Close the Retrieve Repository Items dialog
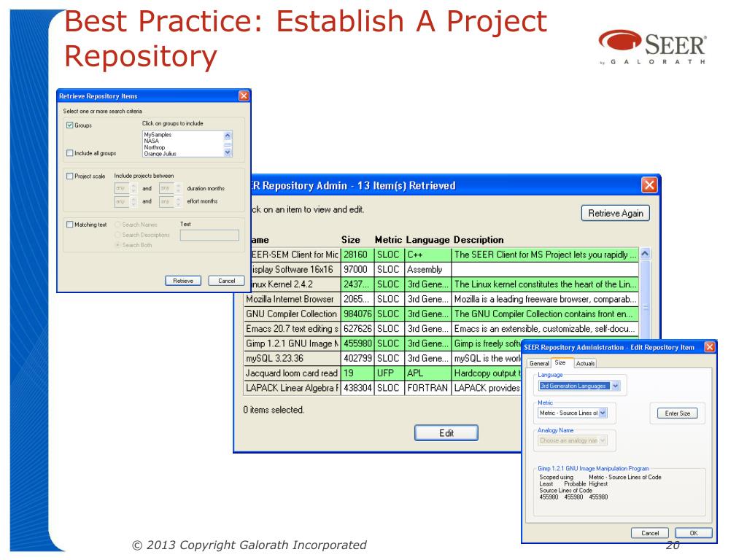Image resolution: width=747 pixels, height=560 pixels. click(x=244, y=96)
